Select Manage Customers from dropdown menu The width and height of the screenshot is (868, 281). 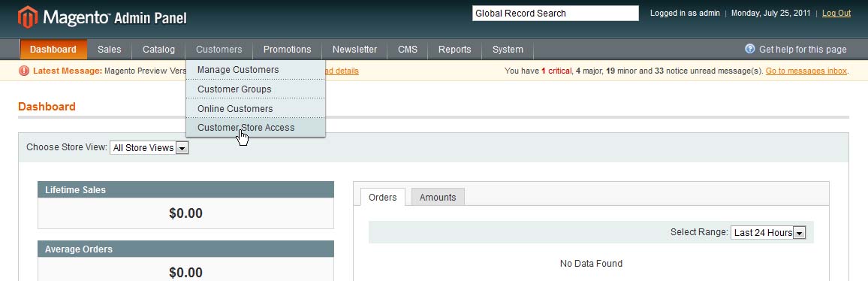coord(256,70)
